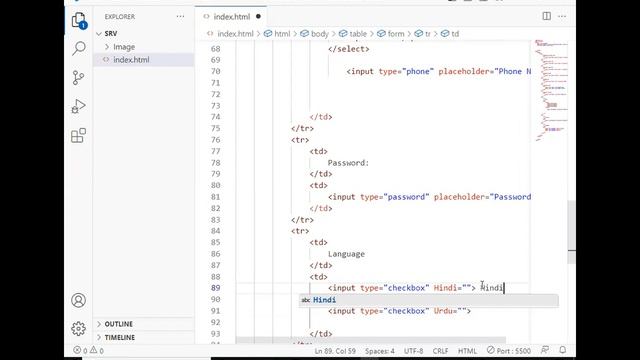The height and width of the screenshot is (360, 640).
Task: Click body in the breadcrumb
Action: click(x=320, y=34)
